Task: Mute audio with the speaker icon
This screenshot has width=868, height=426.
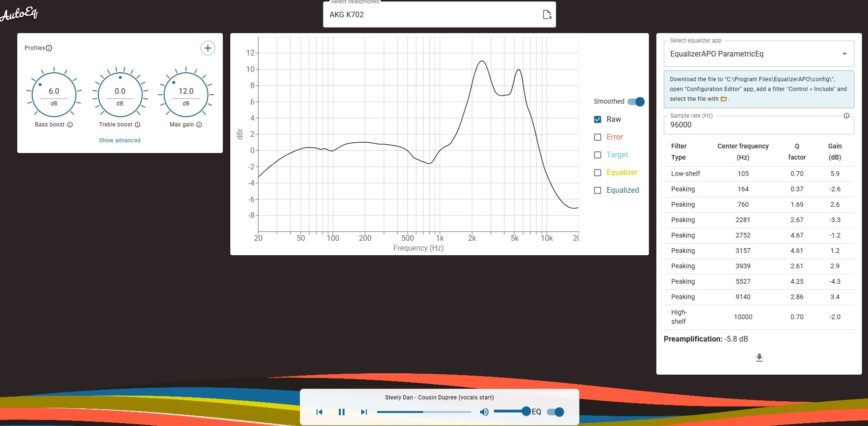Action: tap(484, 412)
